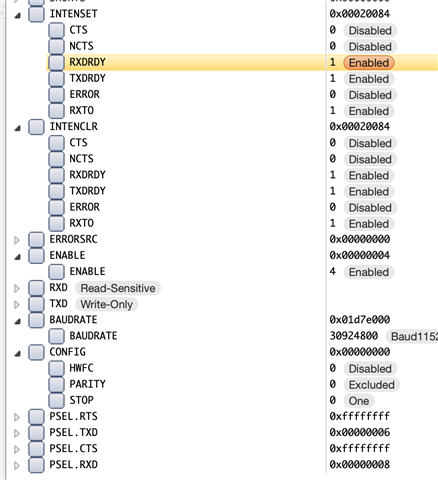Click the CONFIG register value 0x00000000
This screenshot has width=438, height=480.
pyautogui.click(x=360, y=352)
